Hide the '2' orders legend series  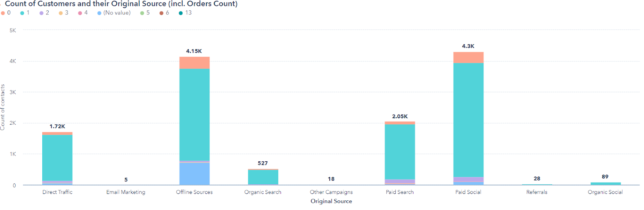[x=44, y=13]
